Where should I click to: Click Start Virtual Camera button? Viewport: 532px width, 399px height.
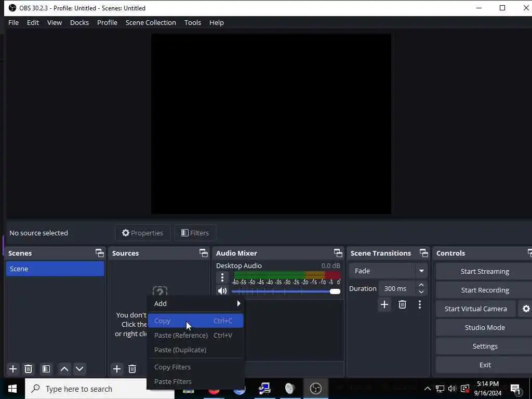coord(476,309)
